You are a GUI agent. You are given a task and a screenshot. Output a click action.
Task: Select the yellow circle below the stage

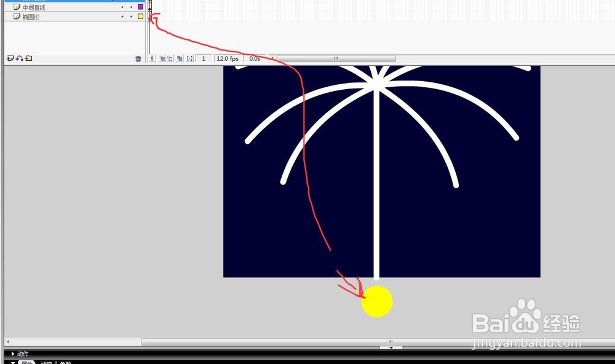click(377, 301)
